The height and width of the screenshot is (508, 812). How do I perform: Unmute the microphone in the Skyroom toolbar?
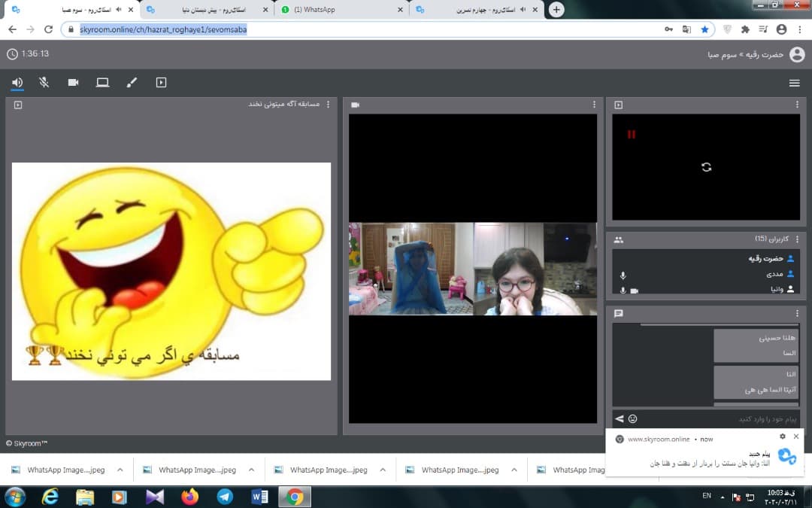point(44,83)
